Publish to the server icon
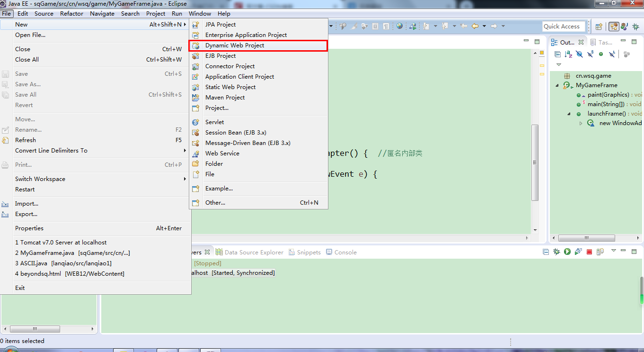 (600, 252)
